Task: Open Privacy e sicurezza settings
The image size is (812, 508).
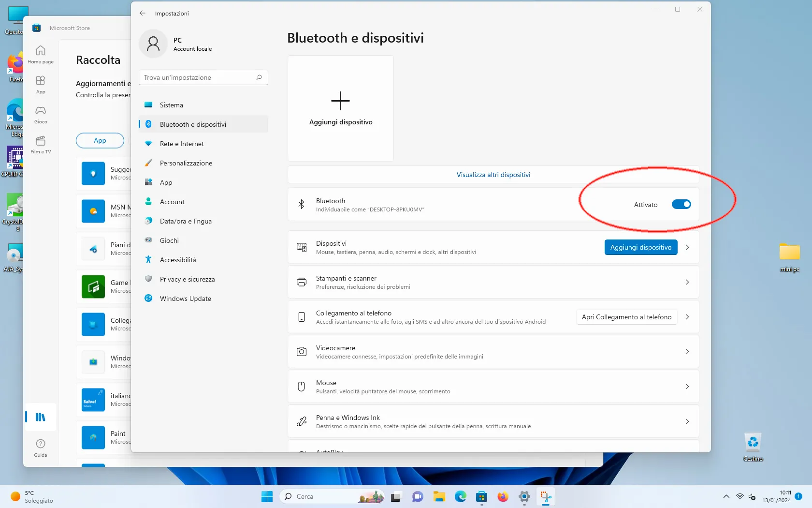Action: tap(188, 279)
